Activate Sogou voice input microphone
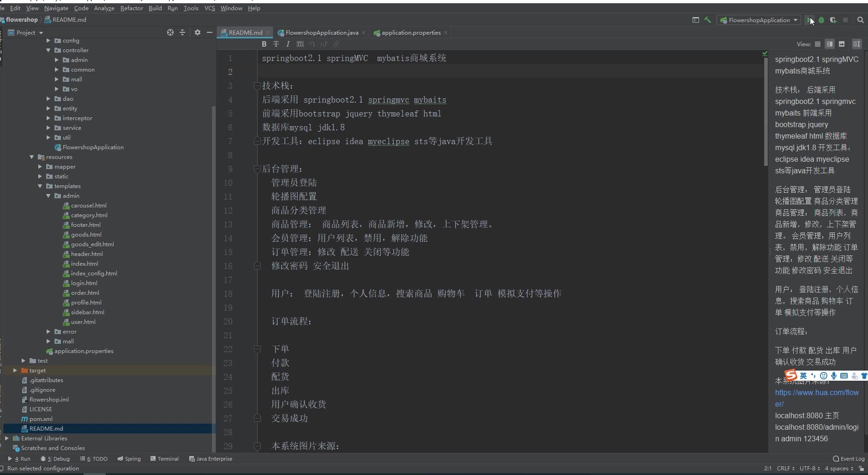This screenshot has height=475, width=868. pyautogui.click(x=834, y=376)
